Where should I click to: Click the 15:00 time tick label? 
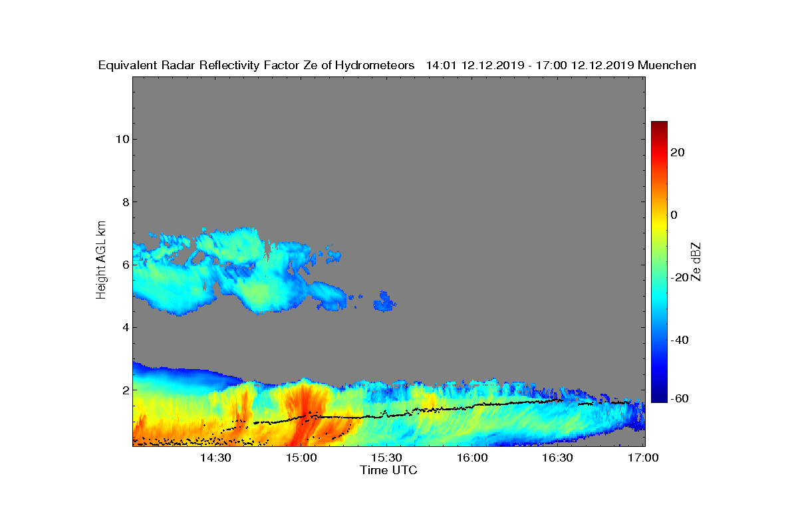pos(301,458)
